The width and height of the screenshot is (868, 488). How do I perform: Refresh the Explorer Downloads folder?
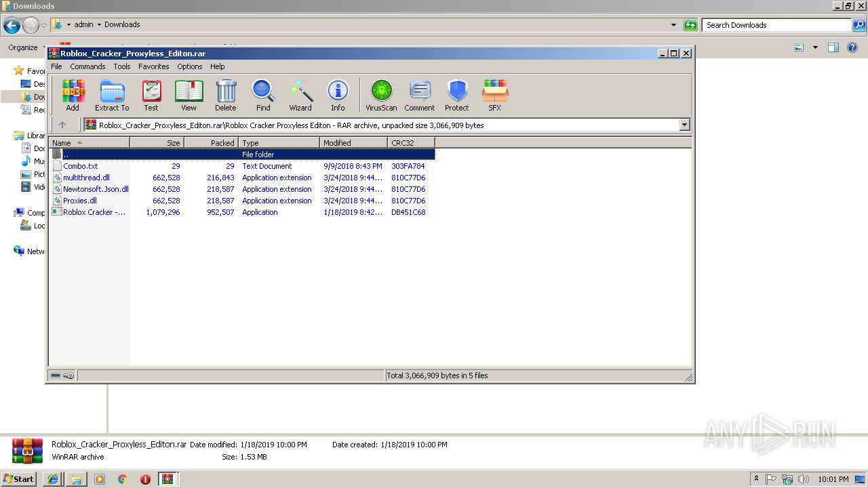click(690, 25)
